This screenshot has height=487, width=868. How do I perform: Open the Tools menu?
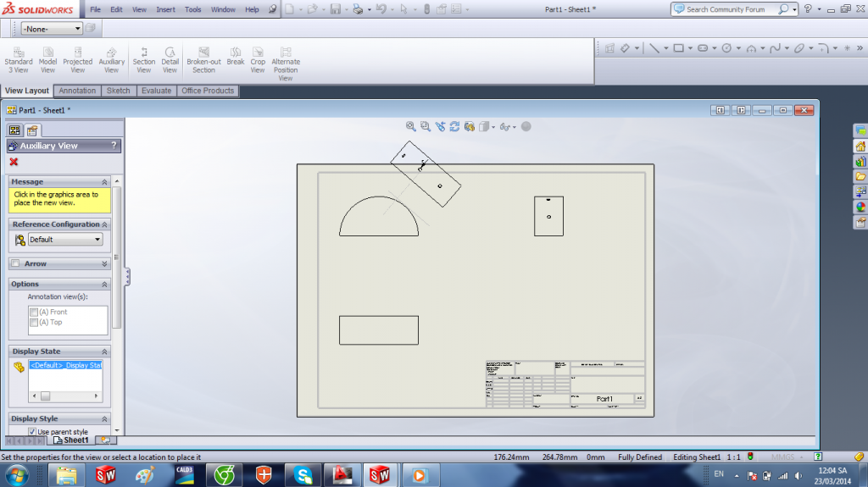tap(192, 9)
